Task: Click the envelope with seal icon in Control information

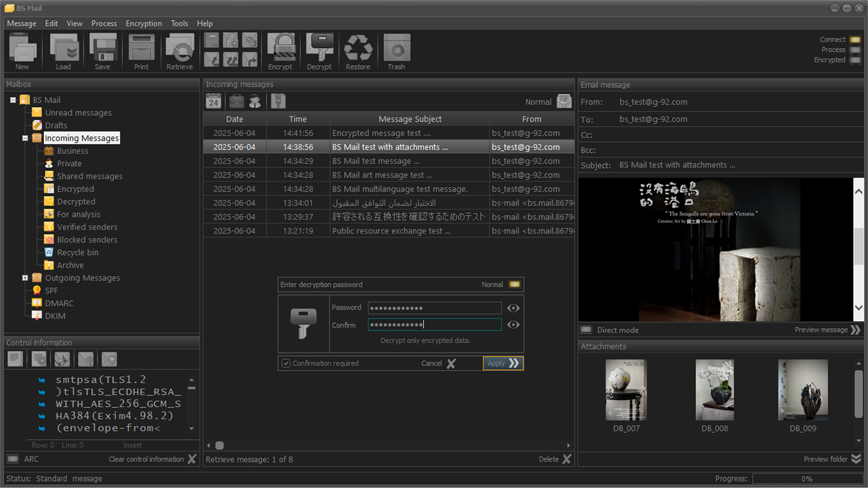Action: click(86, 359)
